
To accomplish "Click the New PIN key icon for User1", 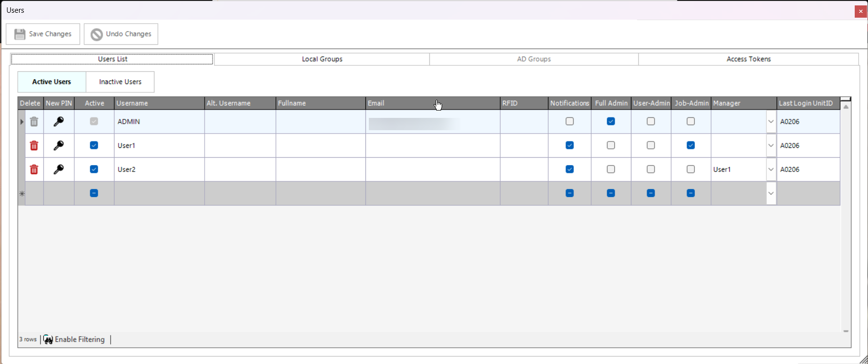I will point(59,145).
